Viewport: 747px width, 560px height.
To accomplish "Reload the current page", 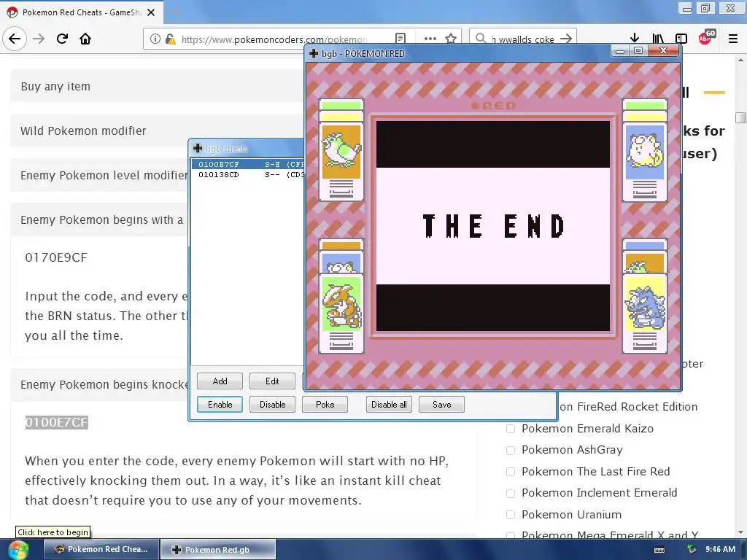I will [62, 39].
